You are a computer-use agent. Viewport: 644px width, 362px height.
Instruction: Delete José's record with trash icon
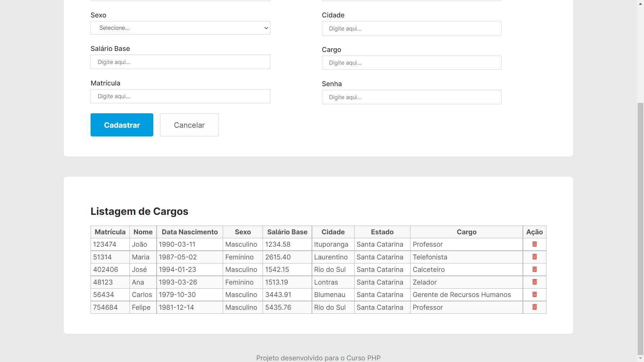click(x=535, y=269)
